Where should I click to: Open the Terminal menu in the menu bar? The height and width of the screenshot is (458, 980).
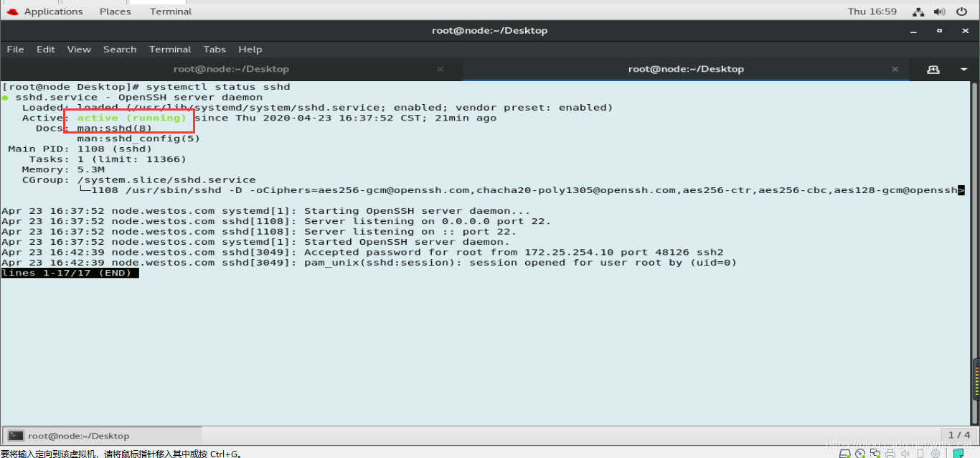pos(170,50)
